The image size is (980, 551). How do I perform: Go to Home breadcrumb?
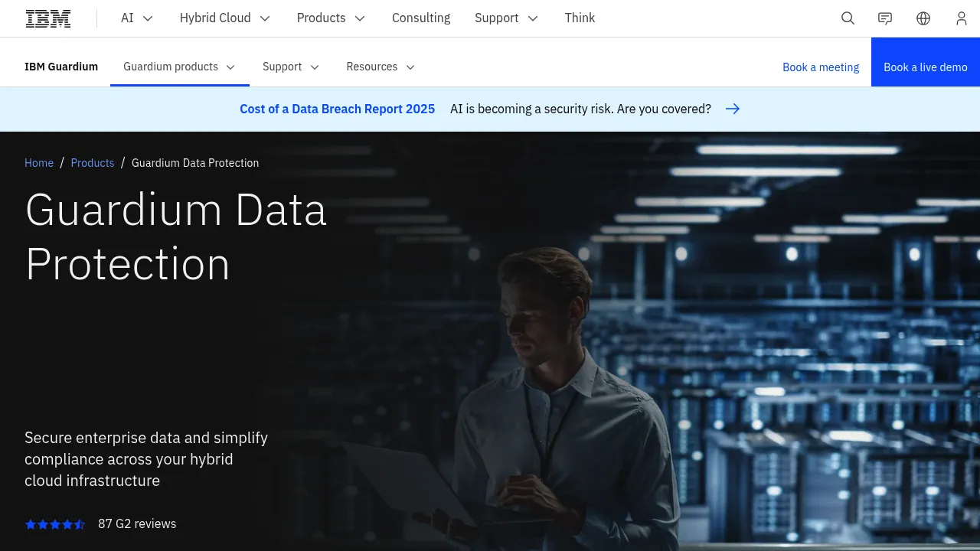[x=39, y=163]
